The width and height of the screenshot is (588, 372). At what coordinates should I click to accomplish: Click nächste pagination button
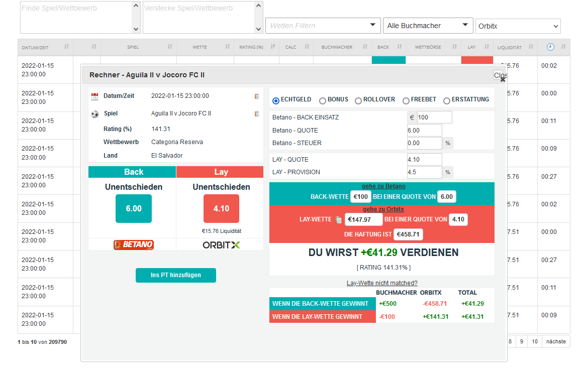click(556, 342)
